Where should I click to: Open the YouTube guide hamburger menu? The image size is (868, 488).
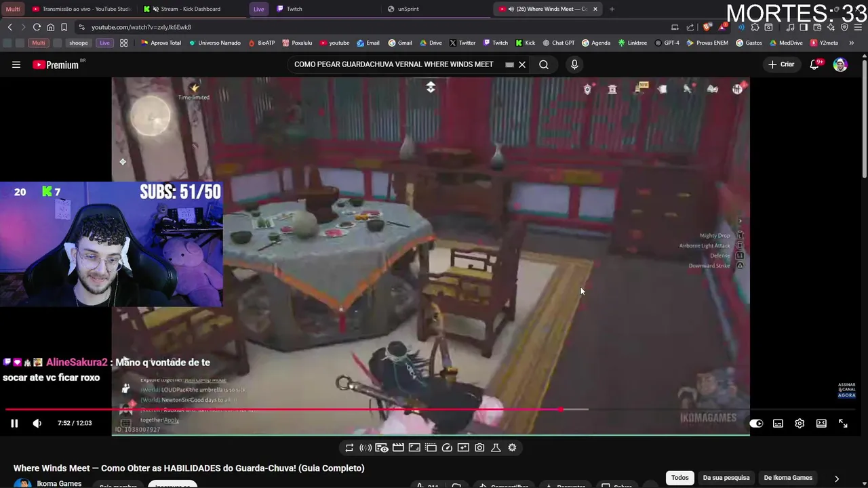[x=16, y=64]
